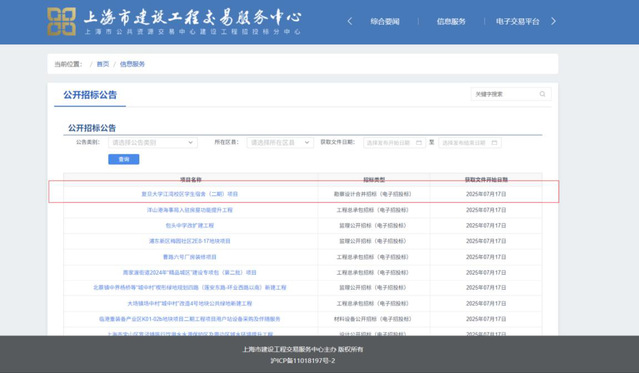Open 北蔡镇中界杨桥等城中村楔形绿地 project link

189,287
